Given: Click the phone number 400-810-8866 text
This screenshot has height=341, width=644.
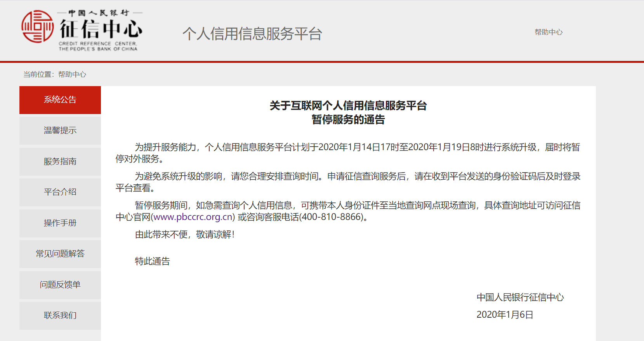Looking at the screenshot, I should [x=332, y=217].
